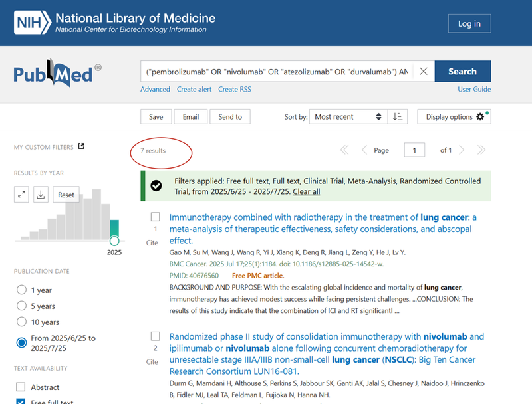This screenshot has width=532, height=404.
Task: Download the Results by Year chart data
Action: coord(39,194)
